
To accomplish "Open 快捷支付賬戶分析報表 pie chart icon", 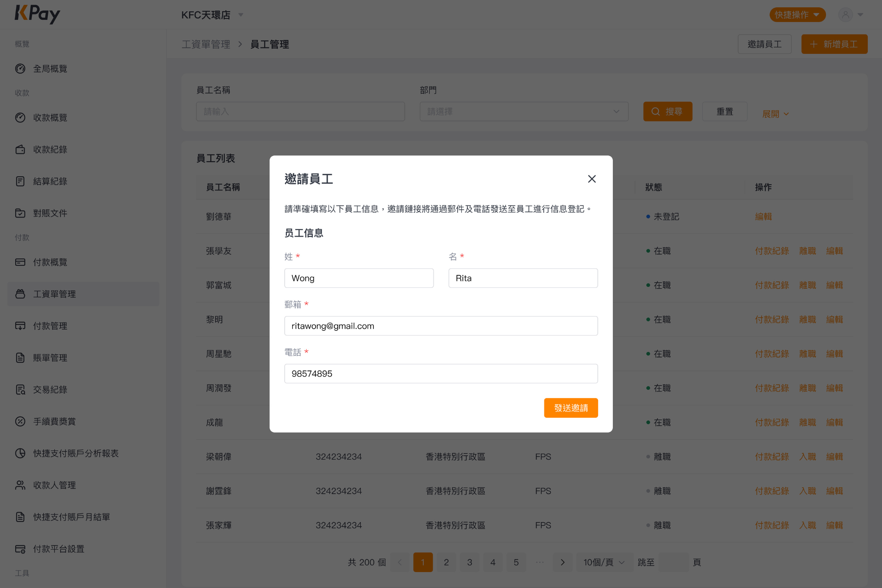I will coord(20,454).
